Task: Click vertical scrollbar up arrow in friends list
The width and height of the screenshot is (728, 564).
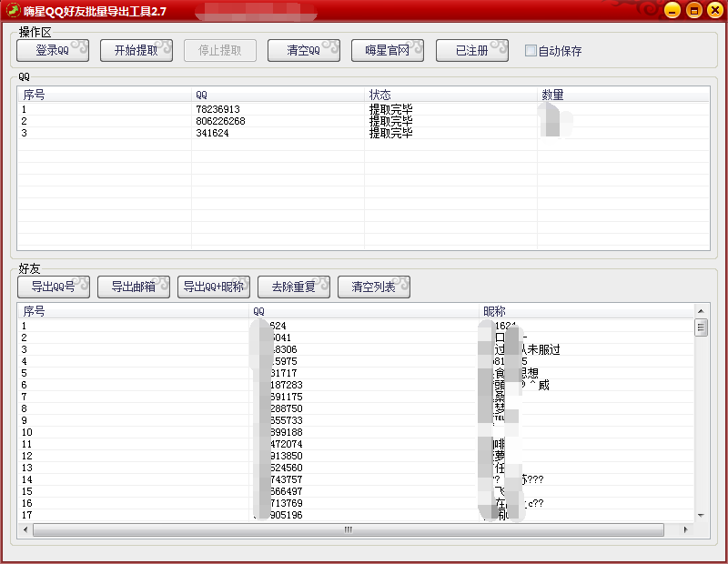Action: (701, 311)
